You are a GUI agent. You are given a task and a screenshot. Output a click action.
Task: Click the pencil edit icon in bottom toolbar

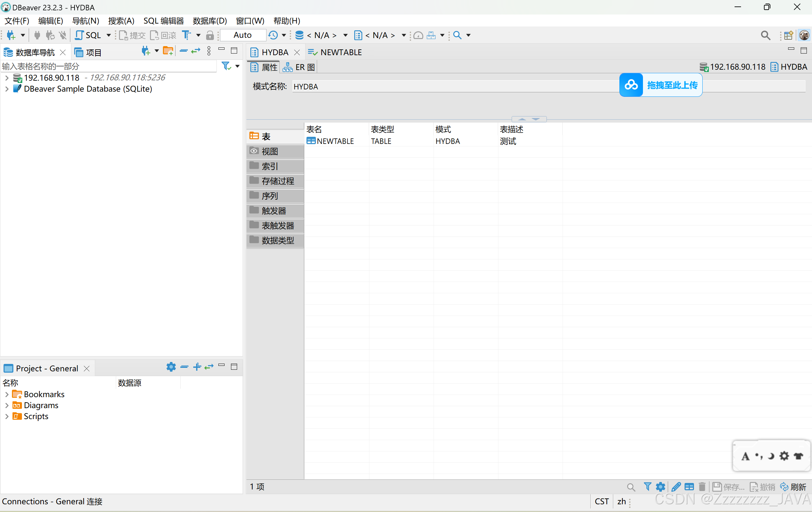pos(676,487)
